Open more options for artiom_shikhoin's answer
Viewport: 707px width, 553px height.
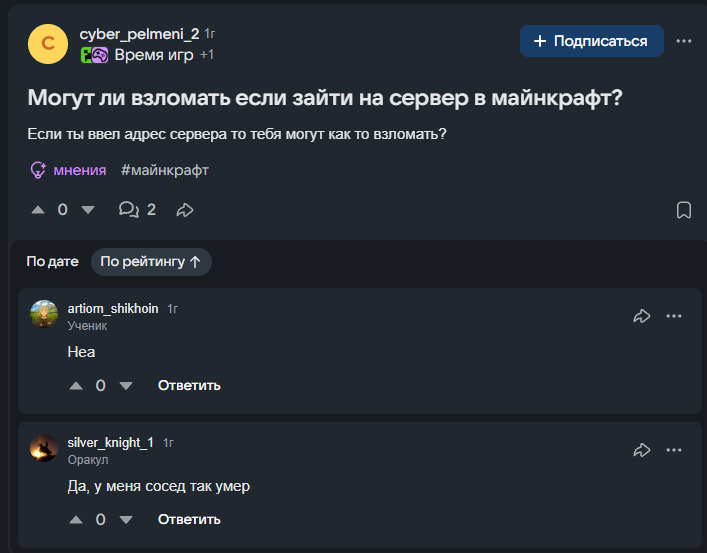[x=674, y=316]
